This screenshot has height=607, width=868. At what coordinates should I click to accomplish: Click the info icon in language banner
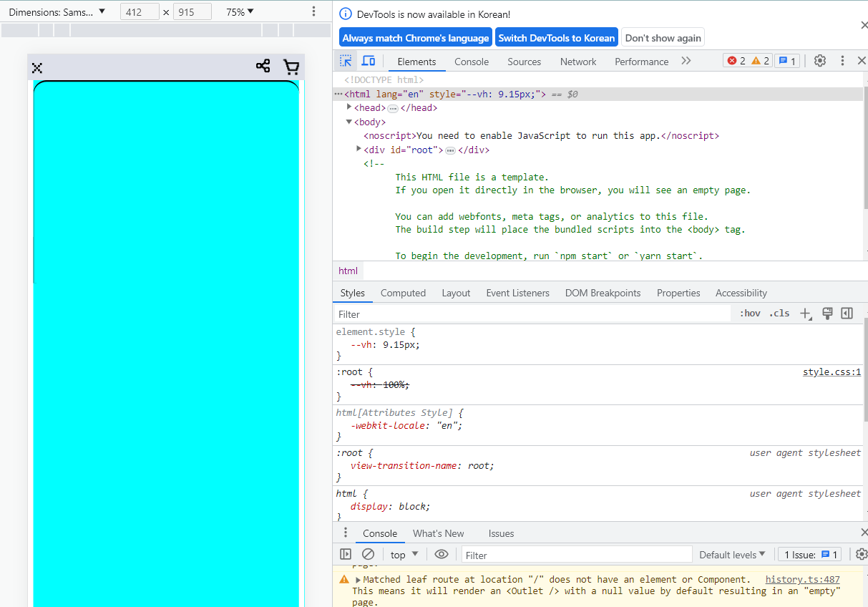(346, 14)
